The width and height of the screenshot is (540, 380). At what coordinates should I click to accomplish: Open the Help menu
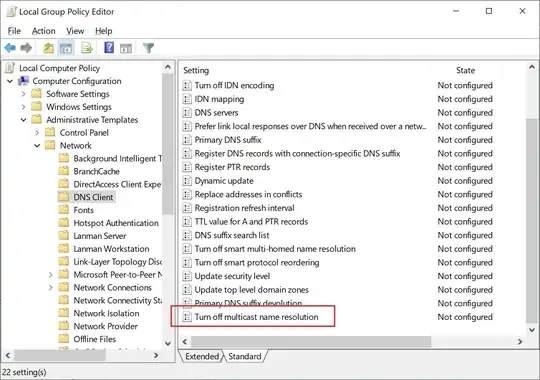click(103, 31)
